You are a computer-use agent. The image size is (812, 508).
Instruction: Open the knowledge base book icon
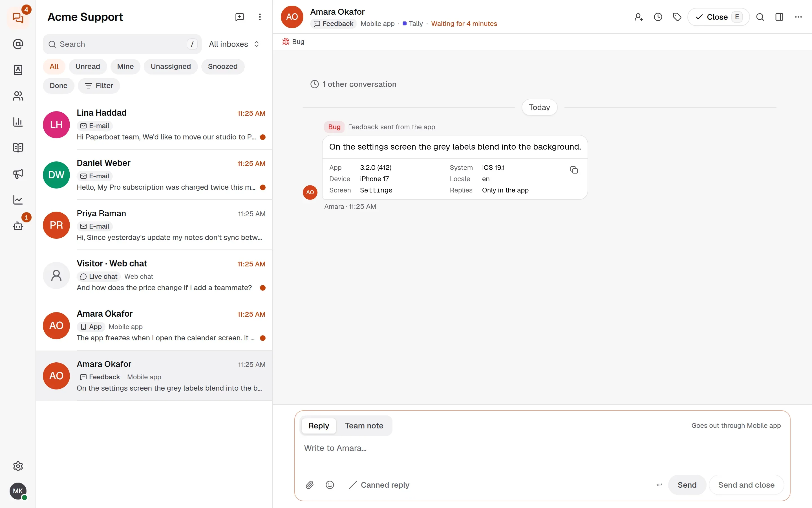(18, 148)
